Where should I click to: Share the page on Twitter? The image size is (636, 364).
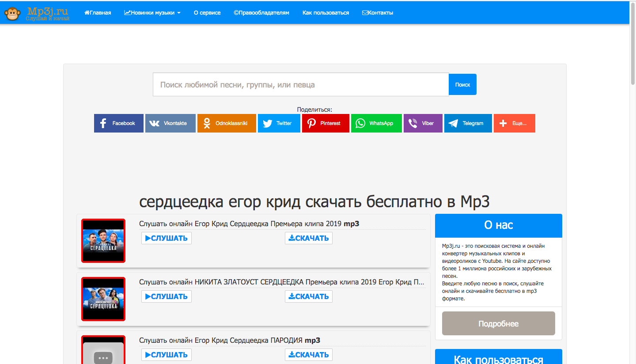(279, 123)
